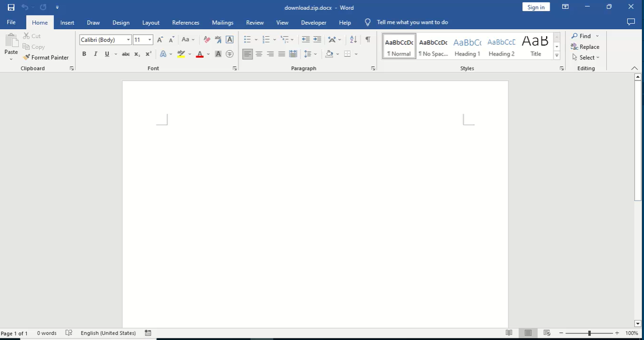Switch to the Insert tab
Image resolution: width=644 pixels, height=340 pixels.
click(x=67, y=23)
